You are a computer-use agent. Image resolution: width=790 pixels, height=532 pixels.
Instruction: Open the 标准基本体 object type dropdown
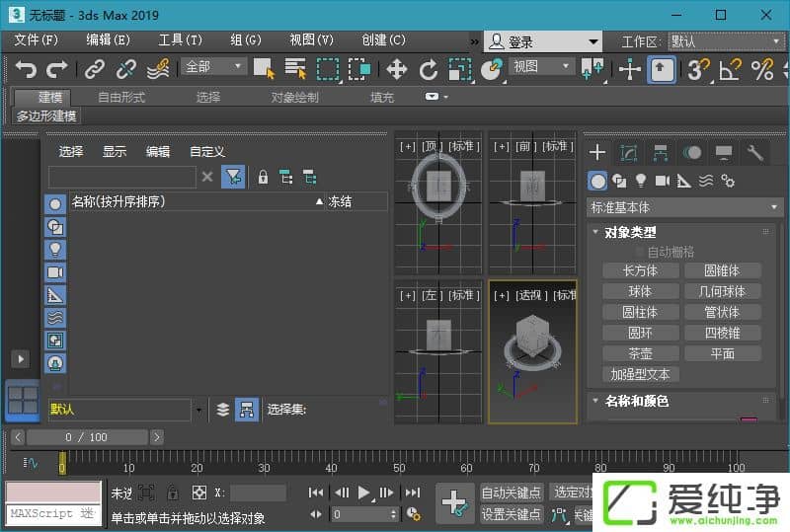(684, 207)
